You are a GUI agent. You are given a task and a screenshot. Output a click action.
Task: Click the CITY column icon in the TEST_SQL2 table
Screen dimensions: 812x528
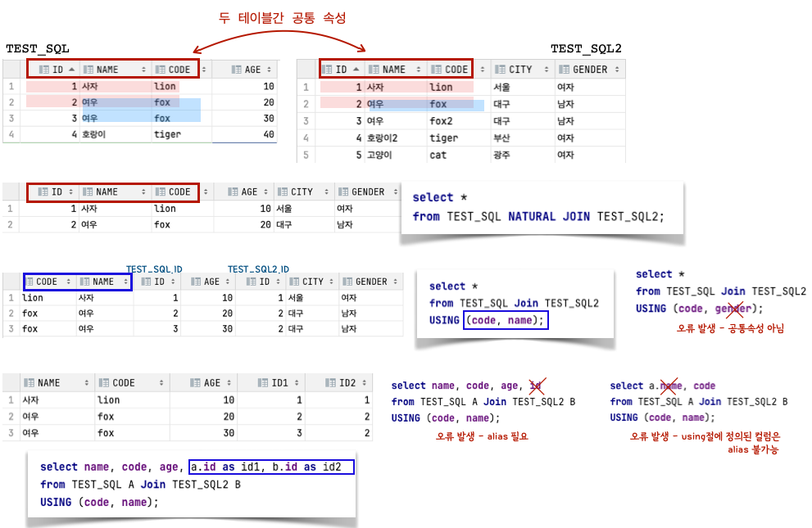coord(501,70)
